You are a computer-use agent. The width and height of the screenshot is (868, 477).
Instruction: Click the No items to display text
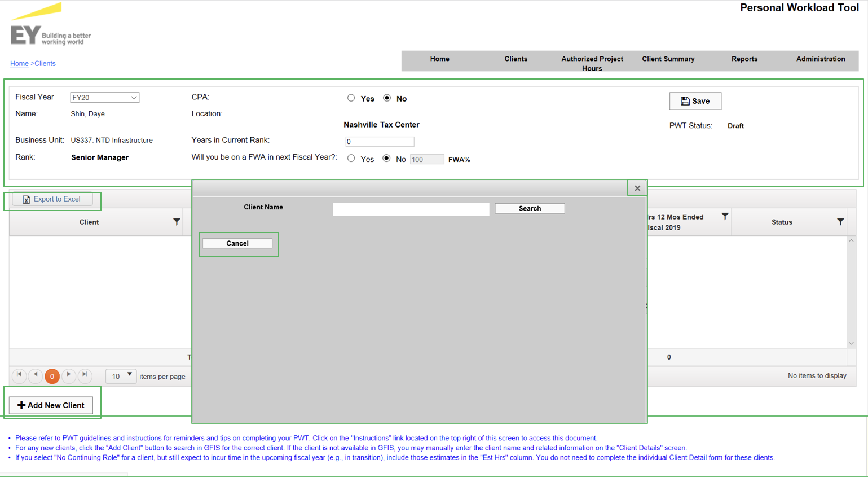[817, 376]
